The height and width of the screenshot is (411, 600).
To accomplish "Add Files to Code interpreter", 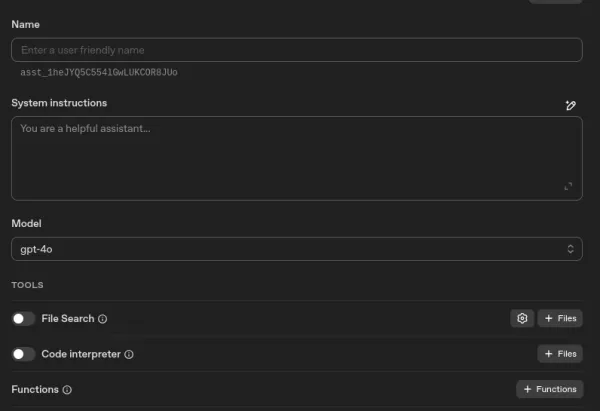I will [x=560, y=354].
